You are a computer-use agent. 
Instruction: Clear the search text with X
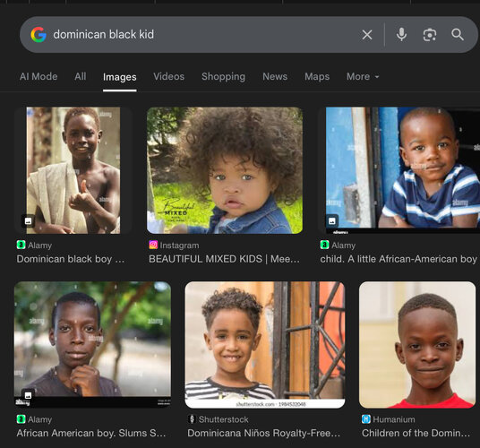tap(367, 35)
